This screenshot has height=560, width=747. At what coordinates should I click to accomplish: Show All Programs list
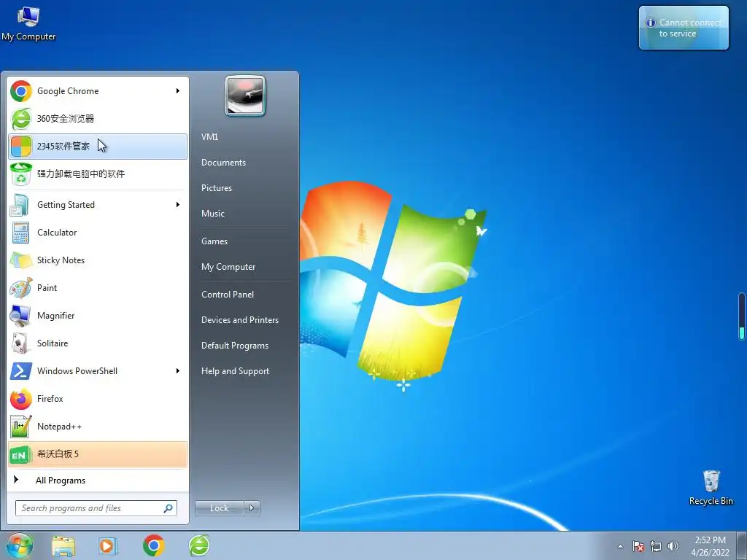pyautogui.click(x=98, y=481)
